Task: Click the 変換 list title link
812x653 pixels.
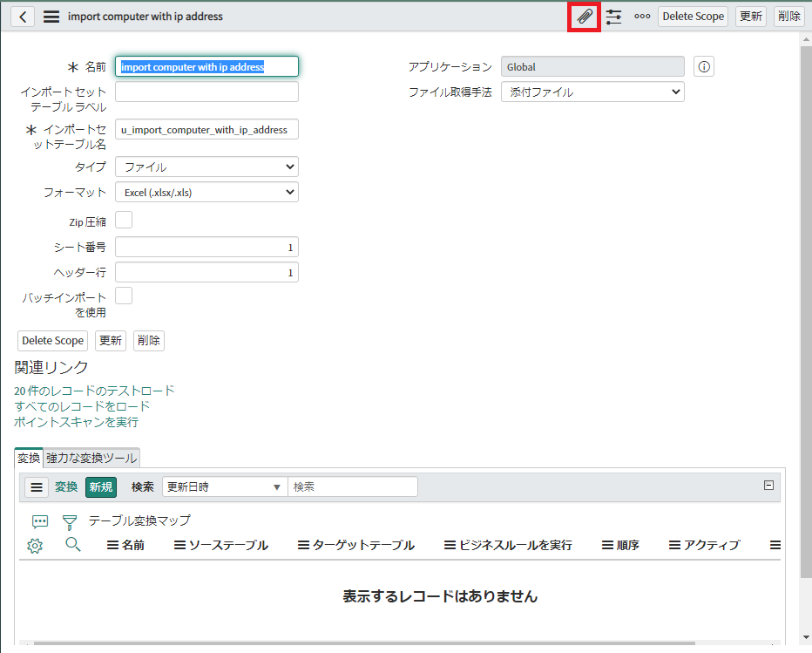Action: [66, 487]
